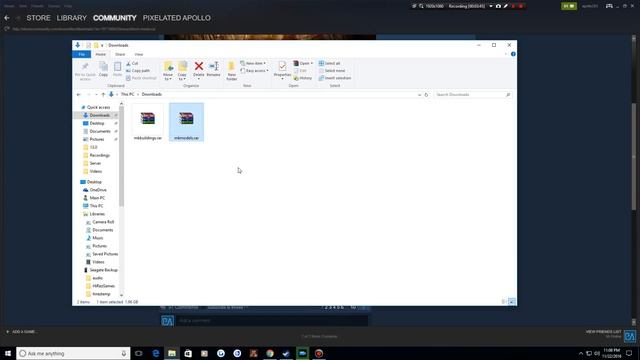
Task: Open Google Chrome on the taskbar
Action: coord(270,353)
